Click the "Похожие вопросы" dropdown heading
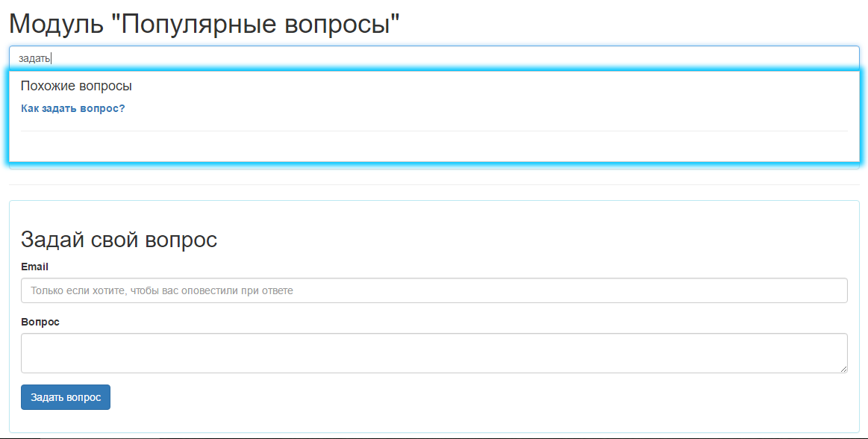Viewport: 868px width, 439px height. [x=76, y=86]
